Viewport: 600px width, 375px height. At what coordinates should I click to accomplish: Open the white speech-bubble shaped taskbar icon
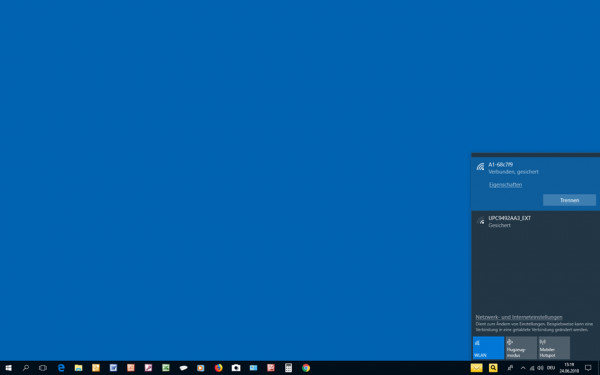(183, 368)
